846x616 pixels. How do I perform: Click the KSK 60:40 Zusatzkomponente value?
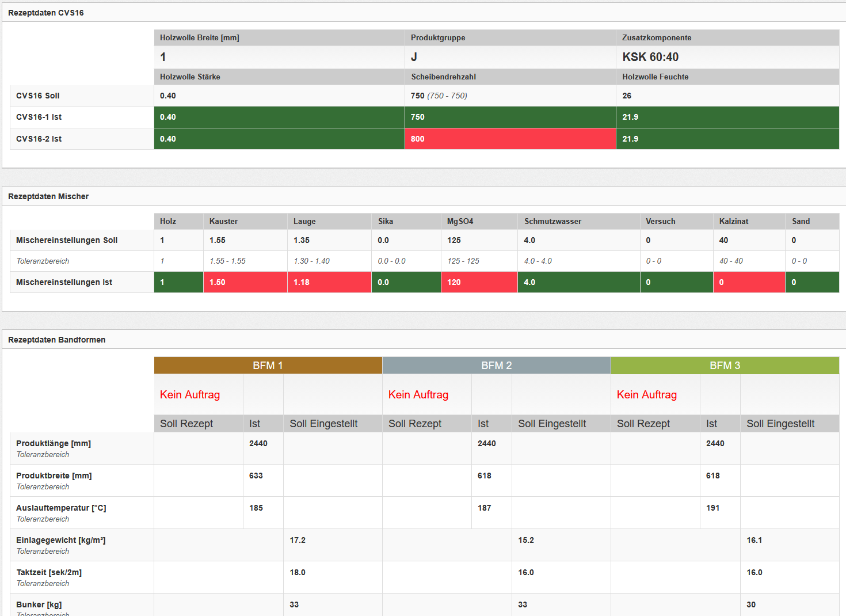point(650,57)
